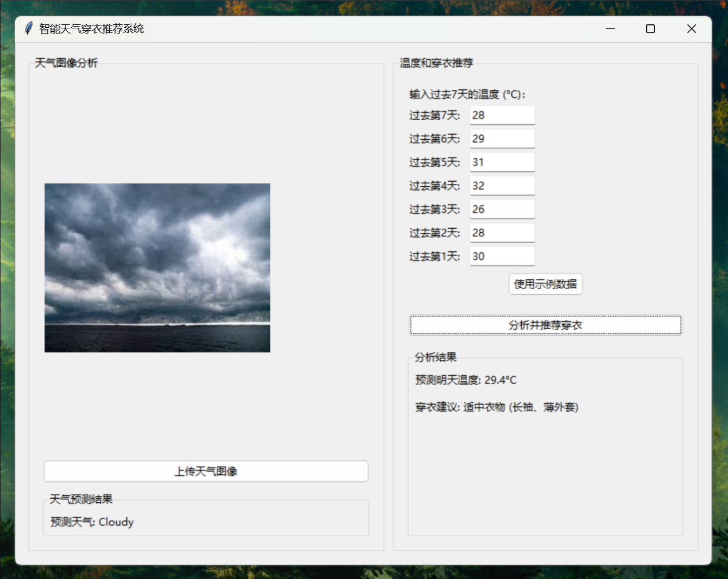Select the 穿衣建议 recommendation line
This screenshot has width=728, height=579.
[x=497, y=407]
